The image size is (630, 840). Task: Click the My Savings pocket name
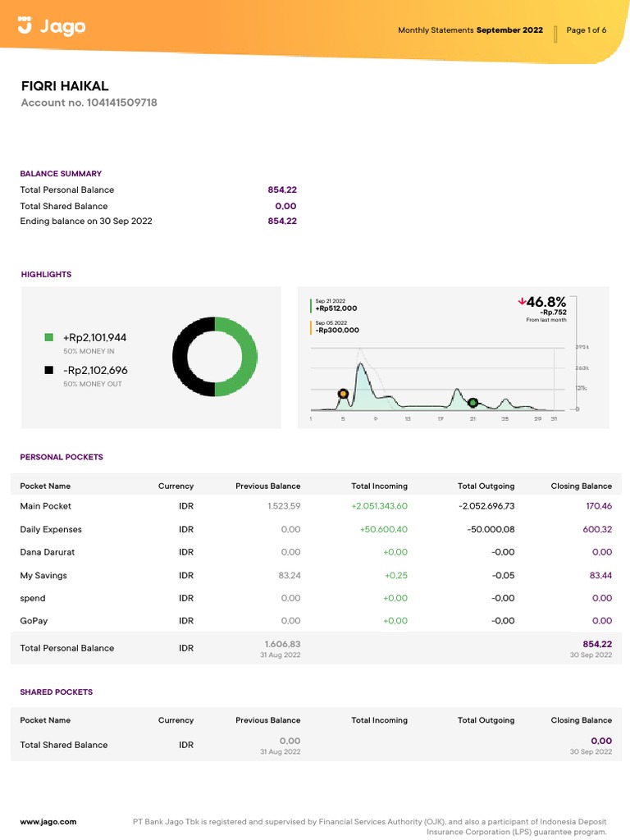[43, 575]
